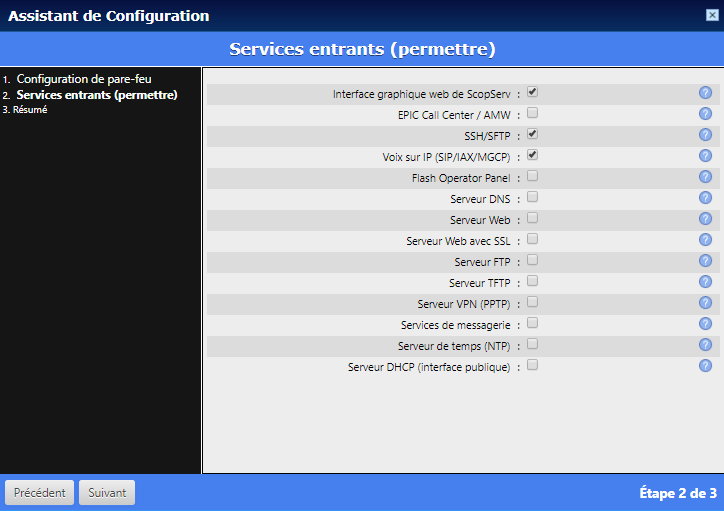Show help for Services de messagerie
Screen dimensions: 724x511
pyautogui.click(x=705, y=324)
